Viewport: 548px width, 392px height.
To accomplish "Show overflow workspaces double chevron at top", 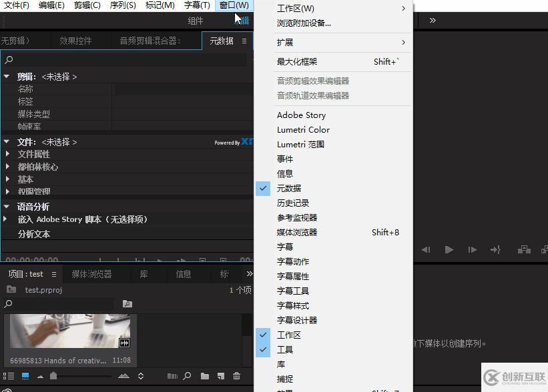I will coord(433,20).
